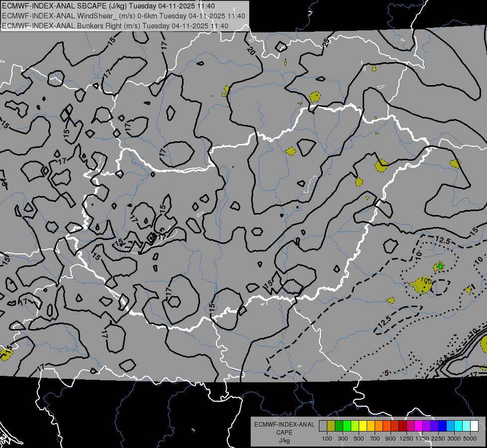Screen dimensions: 487x448
Task: Click the grey swatch in CAPE legend
Action: click(x=323, y=426)
